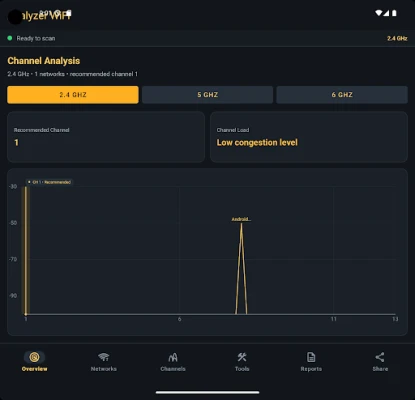Click the CH 1 Recommended chart label
Screen dimensions: 415x400
pos(49,182)
